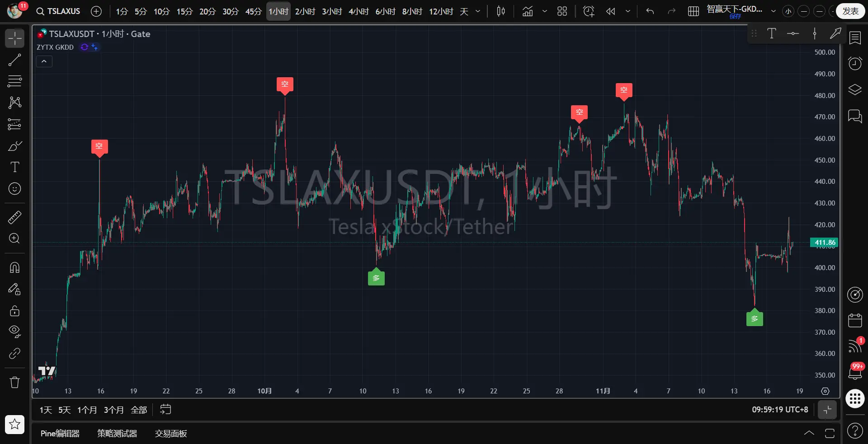The width and height of the screenshot is (868, 444).
Task: Open the emoji and icons tool
Action: (x=14, y=189)
